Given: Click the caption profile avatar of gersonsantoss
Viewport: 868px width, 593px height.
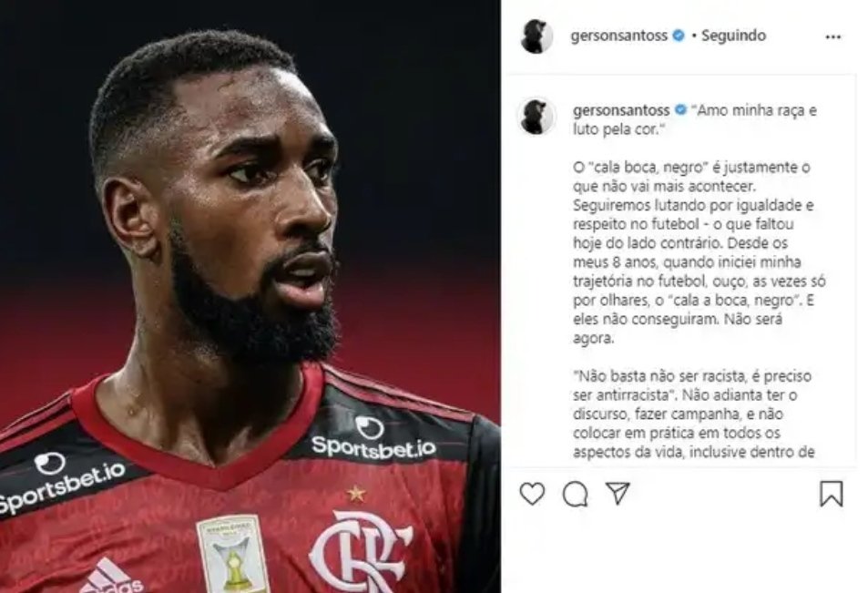Looking at the screenshot, I should (536, 117).
